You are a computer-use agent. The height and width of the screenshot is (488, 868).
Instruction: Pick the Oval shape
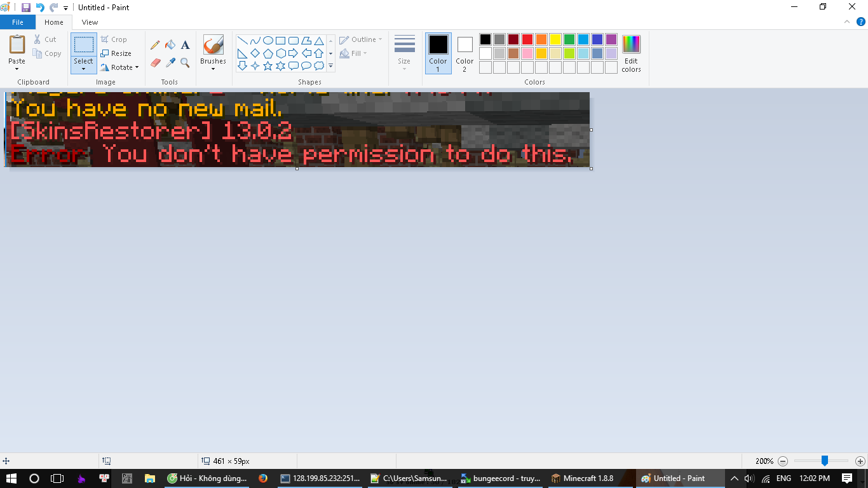pos(268,40)
